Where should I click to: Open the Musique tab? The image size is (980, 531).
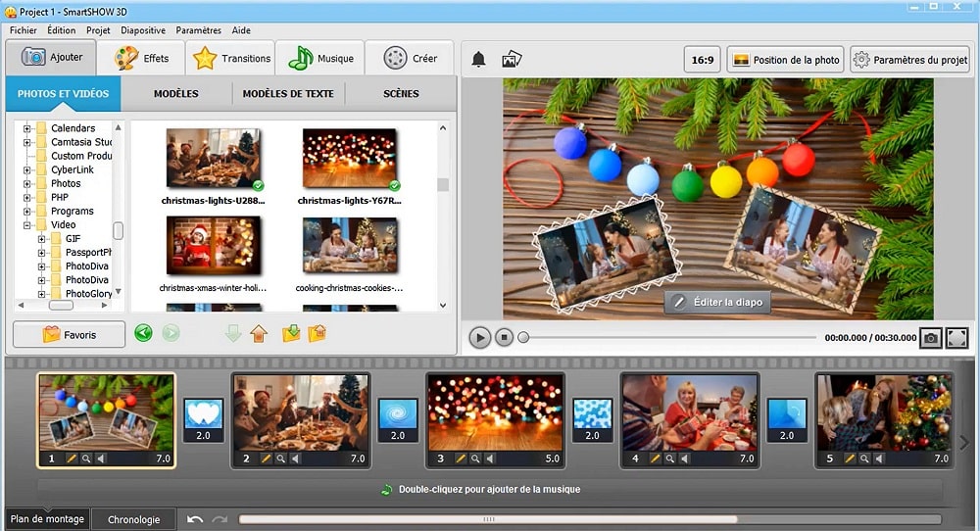pyautogui.click(x=320, y=58)
